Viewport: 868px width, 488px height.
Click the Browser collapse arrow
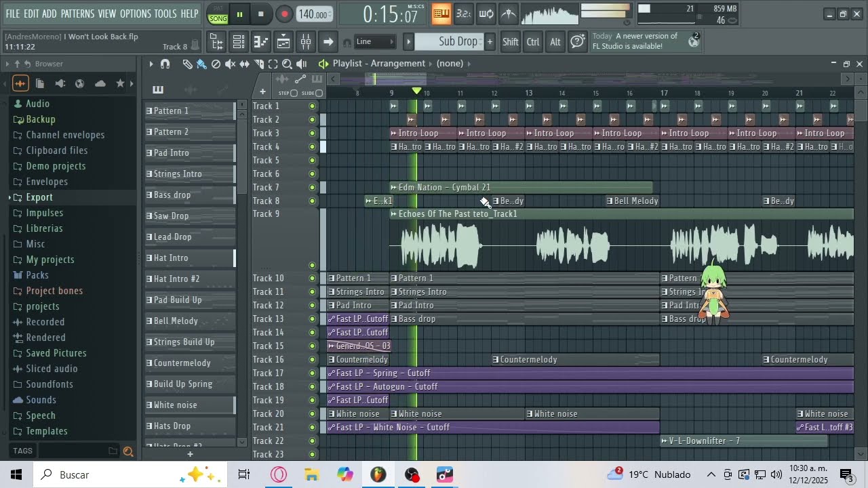pos(7,64)
